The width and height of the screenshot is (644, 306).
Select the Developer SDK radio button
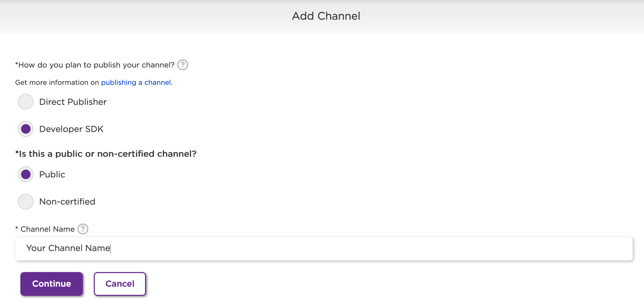(25, 129)
